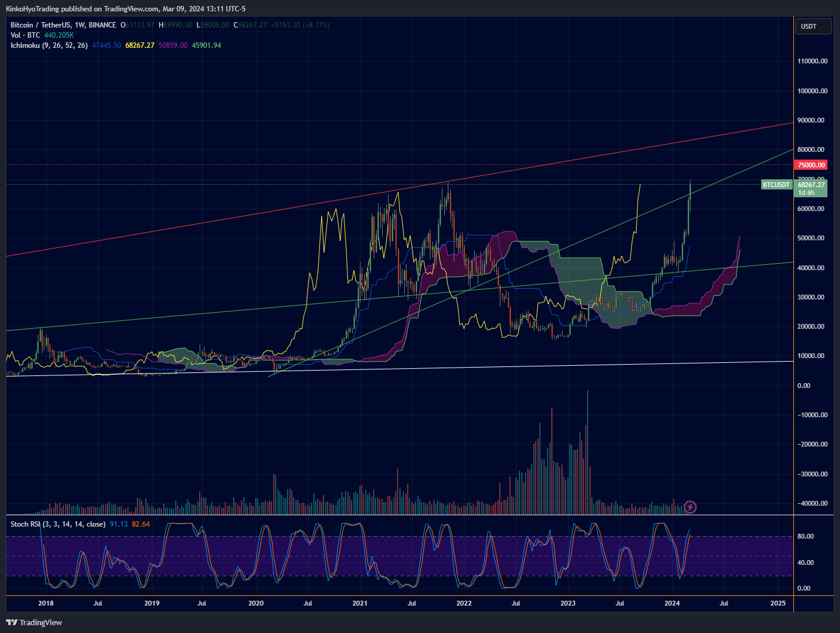Click the 2020 time axis label
Viewport: 840px width, 633px height.
click(x=256, y=604)
